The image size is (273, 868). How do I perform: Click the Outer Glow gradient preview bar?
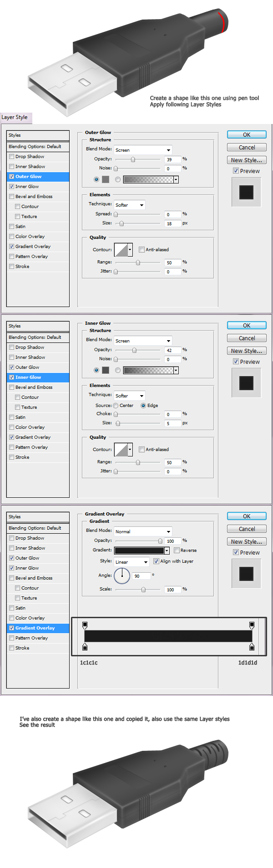tap(148, 179)
